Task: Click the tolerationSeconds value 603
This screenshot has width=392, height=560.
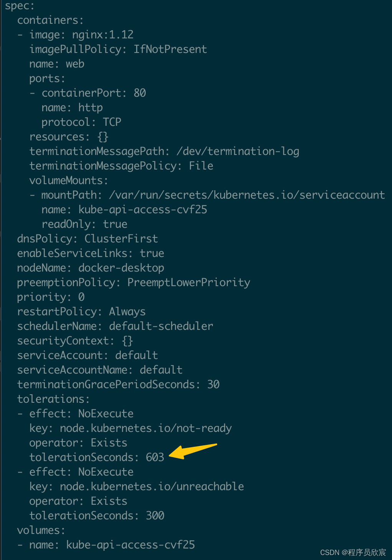Action: coord(155,457)
